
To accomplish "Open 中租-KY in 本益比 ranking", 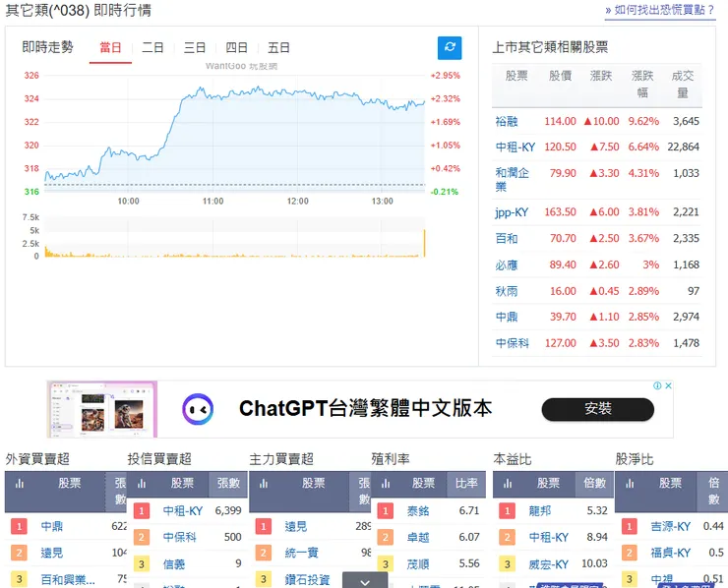I will (549, 538).
